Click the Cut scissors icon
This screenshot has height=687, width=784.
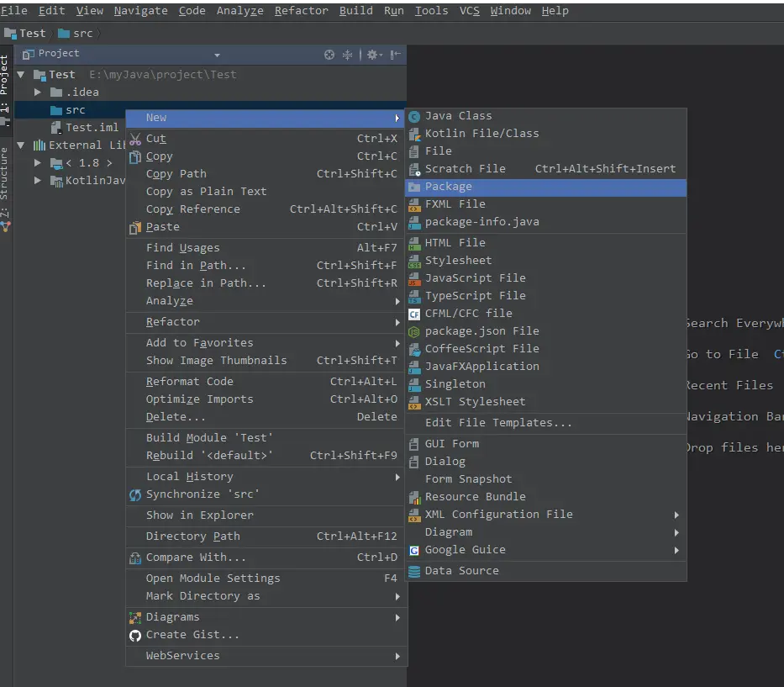pyautogui.click(x=135, y=139)
